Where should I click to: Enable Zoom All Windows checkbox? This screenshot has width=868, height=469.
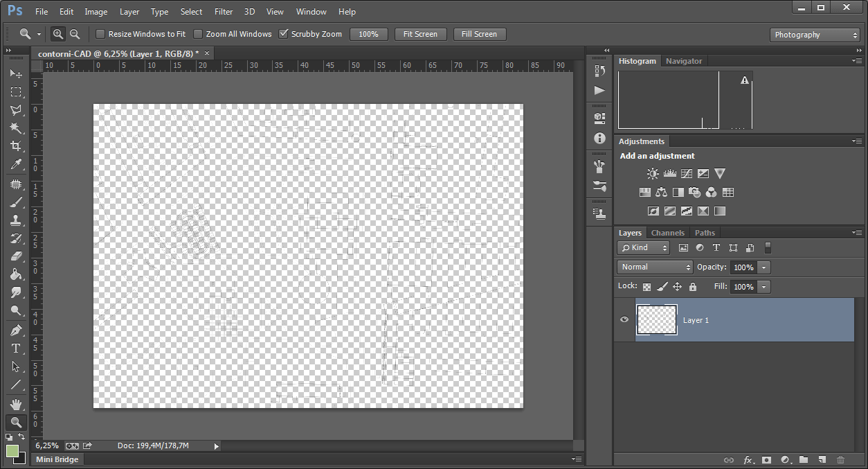(x=198, y=34)
